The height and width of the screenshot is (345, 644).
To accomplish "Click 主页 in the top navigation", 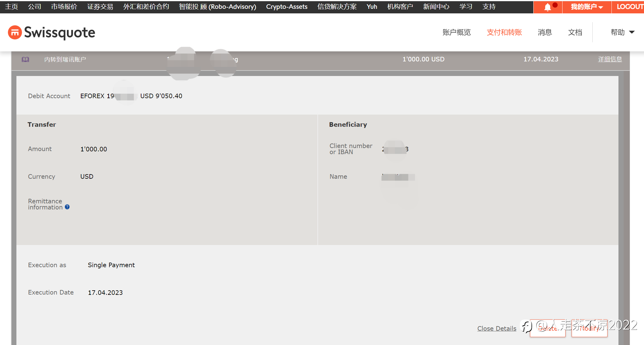I will (x=12, y=7).
